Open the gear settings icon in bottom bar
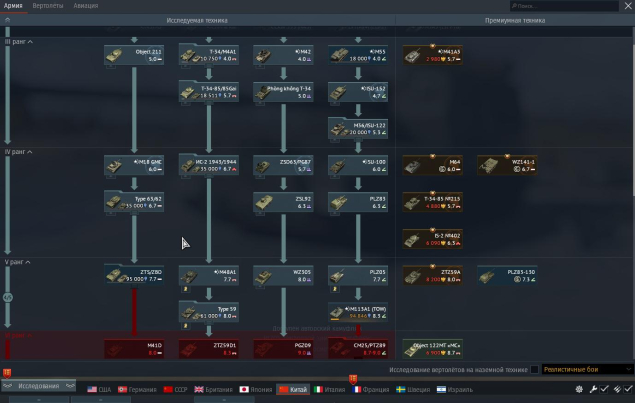 point(578,388)
